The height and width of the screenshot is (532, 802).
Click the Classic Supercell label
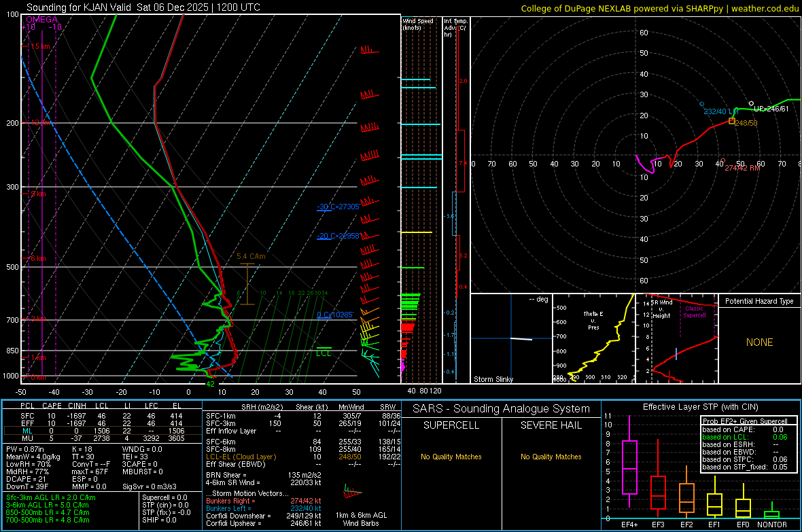(x=695, y=312)
